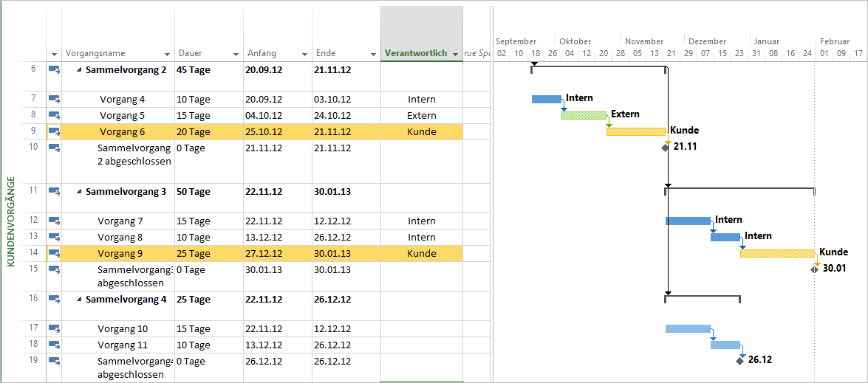Open Dauer column filter dropdown

tap(236, 55)
